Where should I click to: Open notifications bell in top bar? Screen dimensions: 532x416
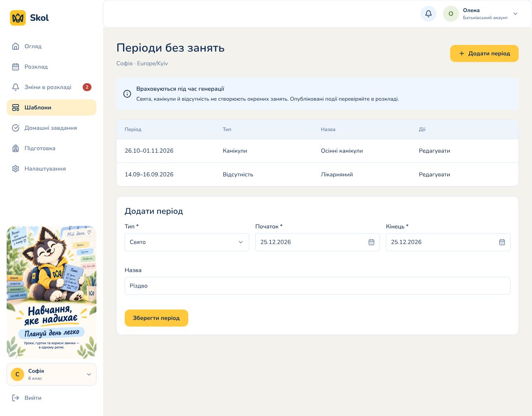tap(429, 14)
